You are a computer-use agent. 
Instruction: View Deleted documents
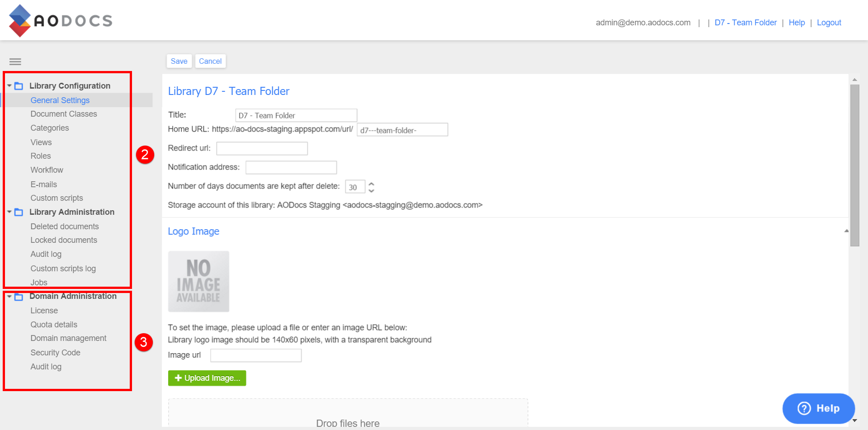click(65, 227)
